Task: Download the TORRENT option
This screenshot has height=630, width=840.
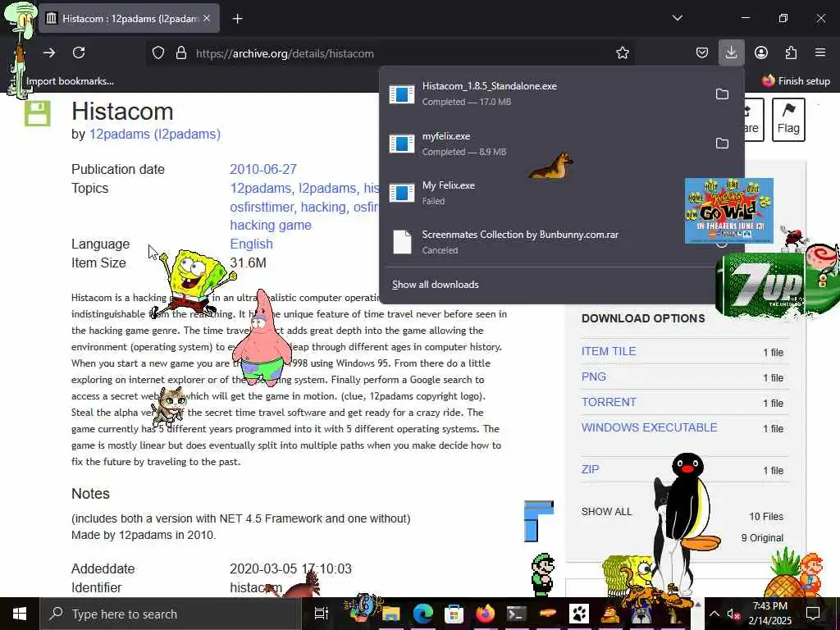Action: [609, 402]
